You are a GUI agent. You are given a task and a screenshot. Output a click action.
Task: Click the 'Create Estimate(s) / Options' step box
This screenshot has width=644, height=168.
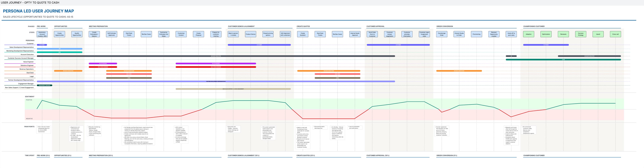coord(94,34)
